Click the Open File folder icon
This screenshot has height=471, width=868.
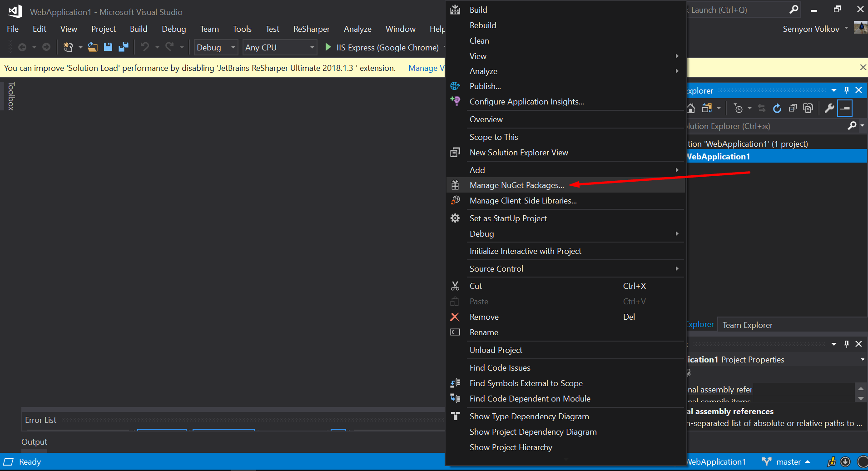pos(93,47)
